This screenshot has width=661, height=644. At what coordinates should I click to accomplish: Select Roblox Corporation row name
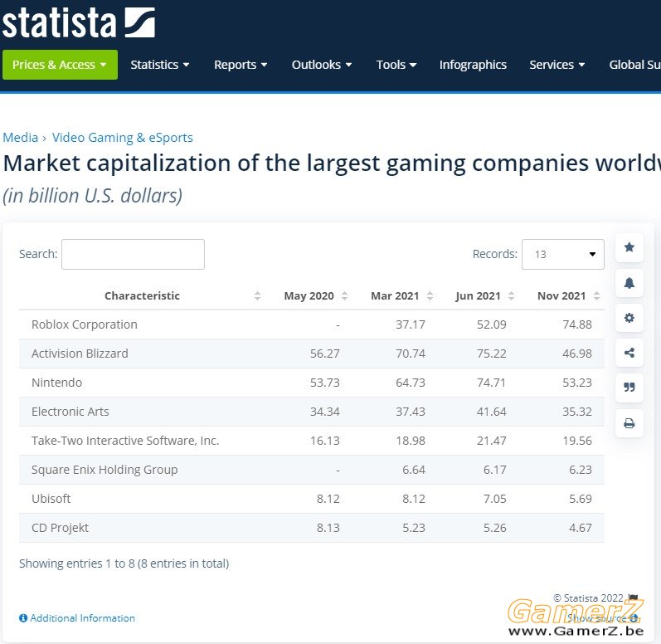coord(85,324)
